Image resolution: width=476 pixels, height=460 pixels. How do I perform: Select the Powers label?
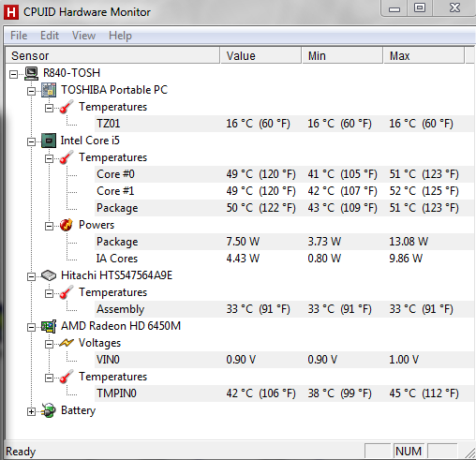pos(97,225)
